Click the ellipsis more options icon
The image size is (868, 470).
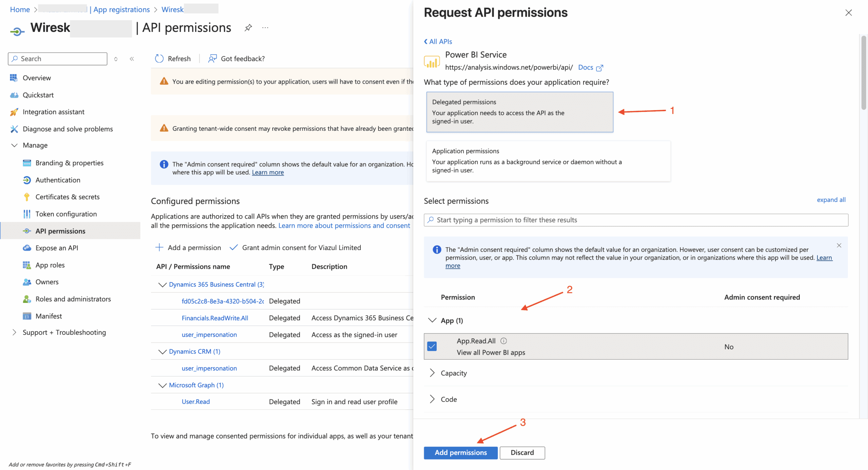[265, 28]
